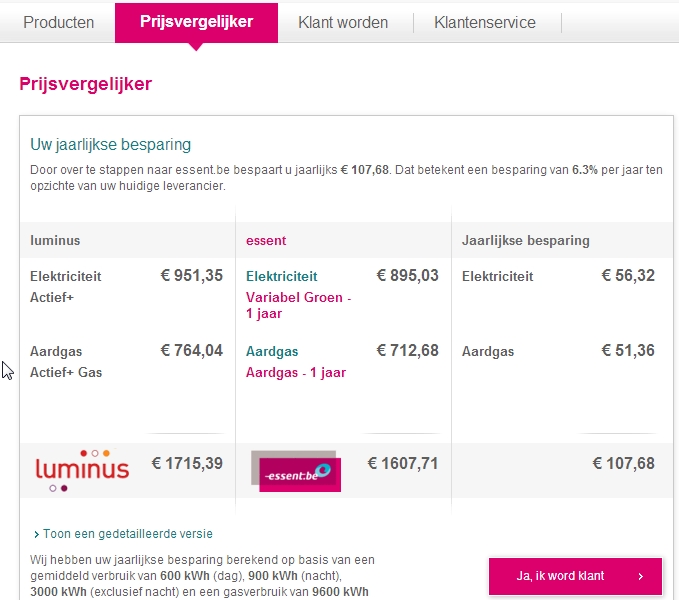Click the luminus column header
The width and height of the screenshot is (679, 600).
point(55,241)
